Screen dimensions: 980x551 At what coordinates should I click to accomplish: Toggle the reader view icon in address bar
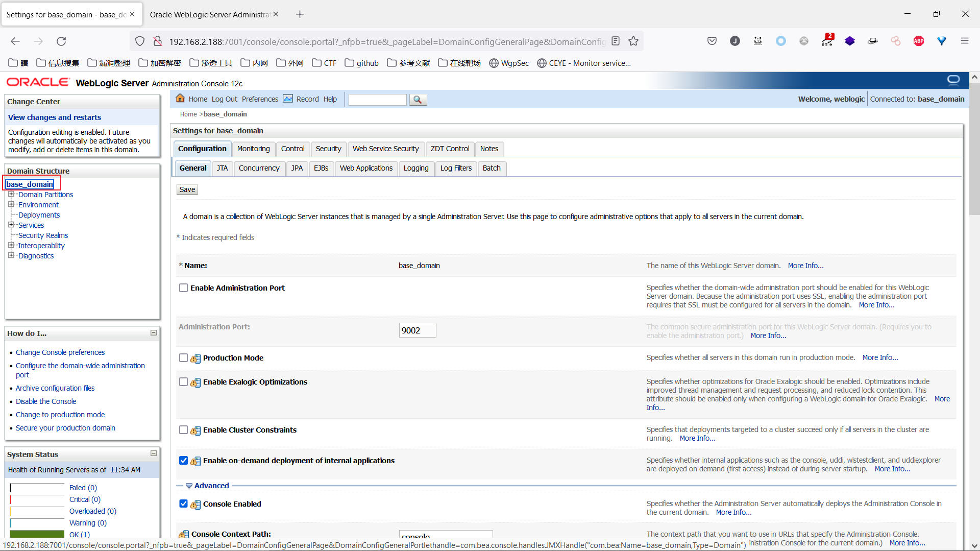[616, 41]
